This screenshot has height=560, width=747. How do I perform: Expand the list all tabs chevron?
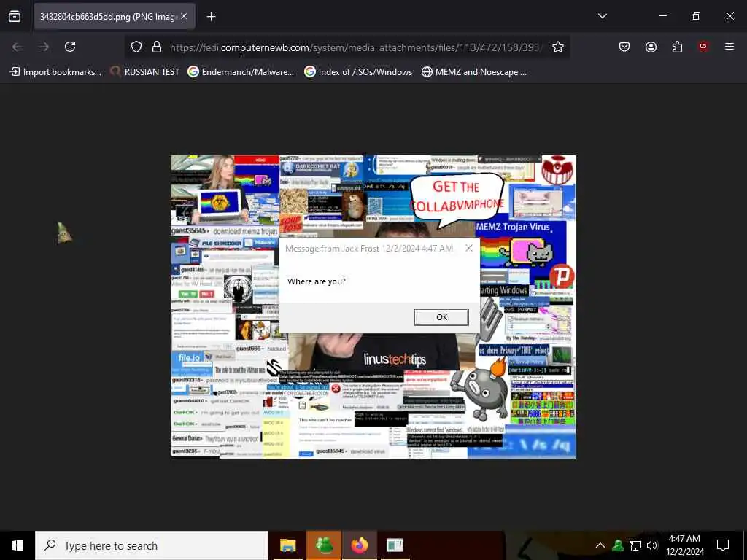coord(603,16)
